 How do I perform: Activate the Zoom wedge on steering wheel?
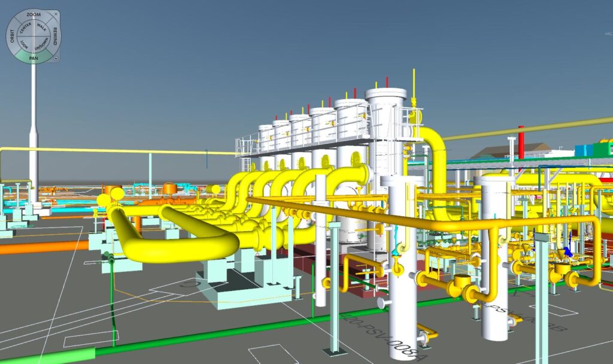point(34,14)
